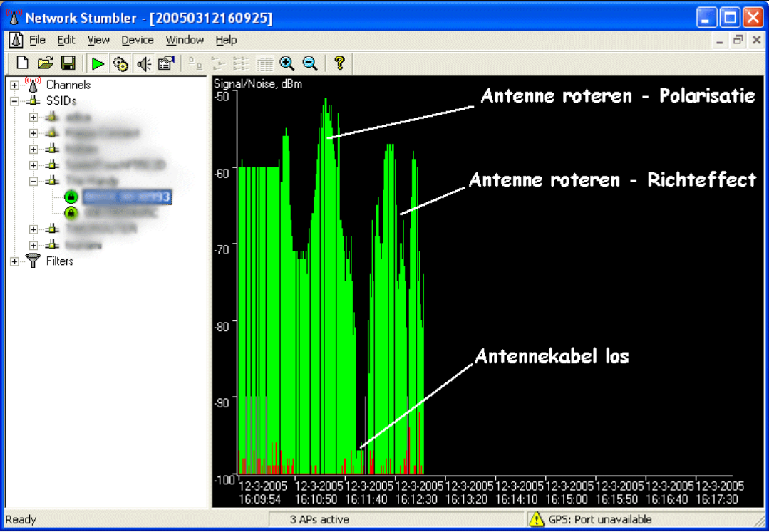Screen dimensions: 769x532
Task: Toggle scanning with green play button
Action: [98, 63]
